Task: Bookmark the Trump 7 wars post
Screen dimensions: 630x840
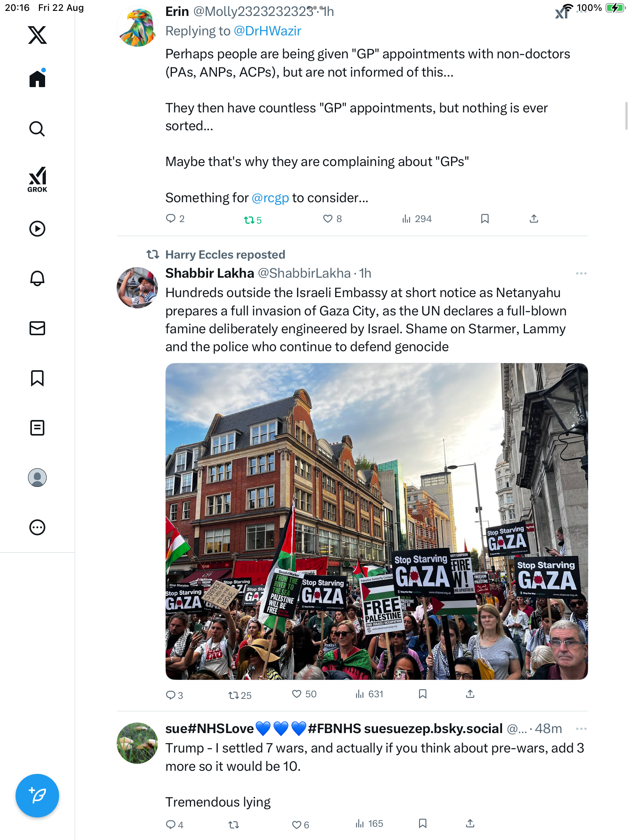Action: 423,824
